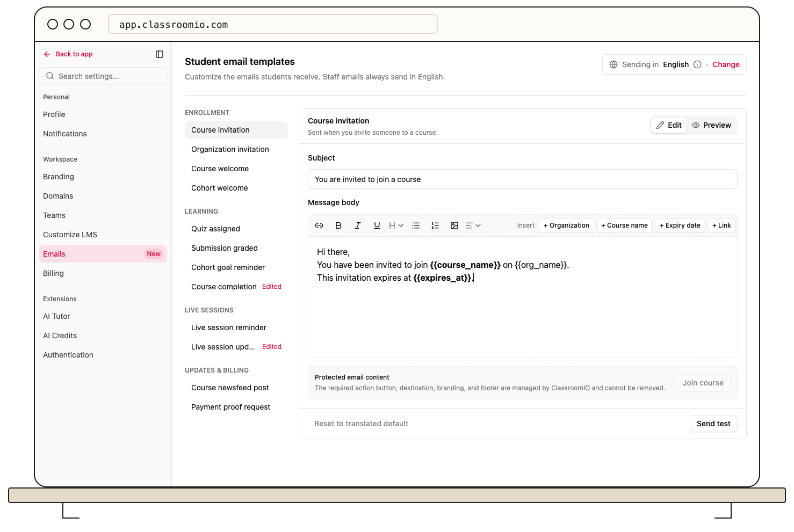
Task: Insert the Course name variable
Action: tap(624, 225)
